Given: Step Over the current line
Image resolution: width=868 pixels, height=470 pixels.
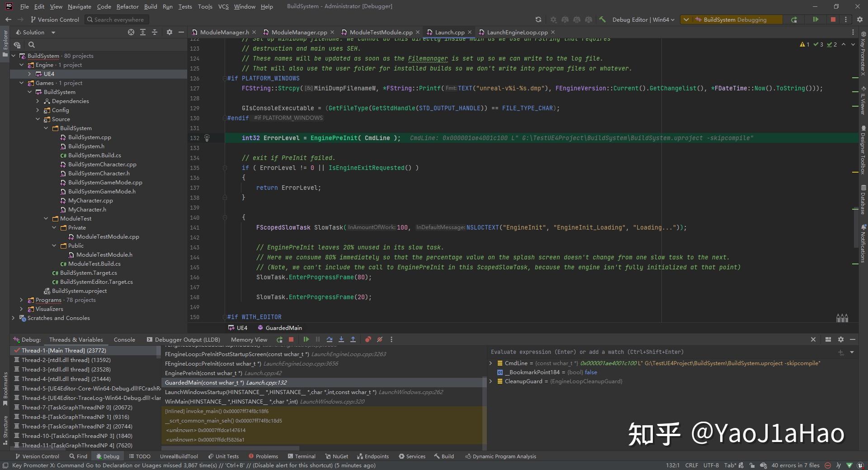Looking at the screenshot, I should click(330, 339).
